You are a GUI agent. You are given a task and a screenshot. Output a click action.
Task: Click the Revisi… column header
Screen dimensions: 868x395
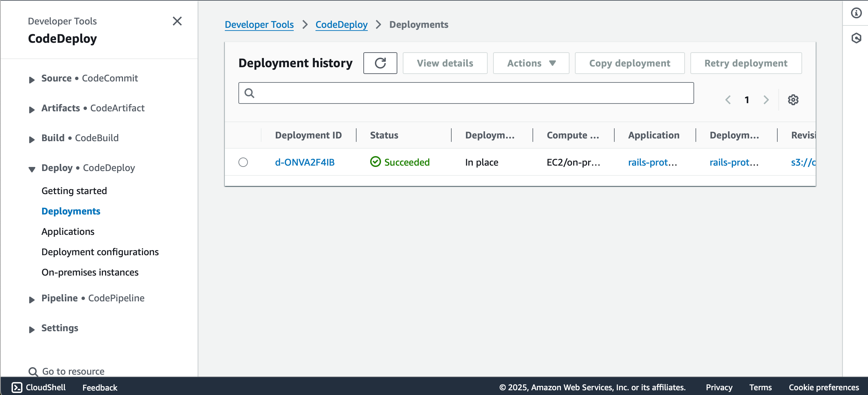[803, 135]
